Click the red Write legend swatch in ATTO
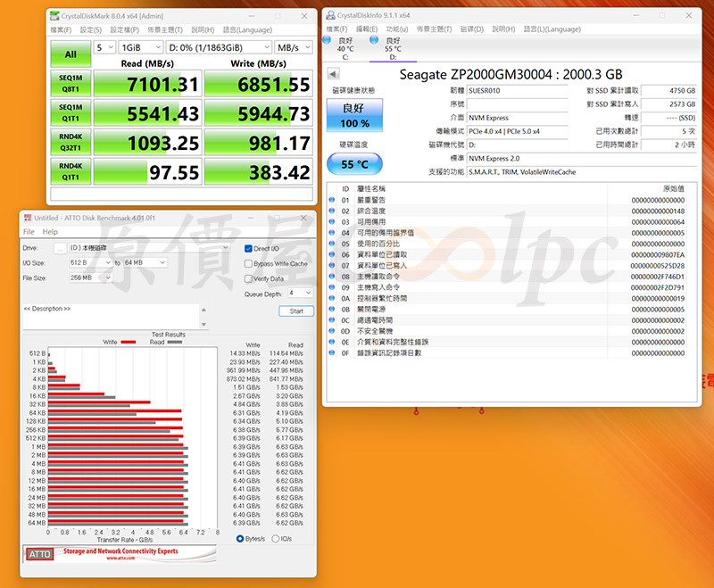The width and height of the screenshot is (714, 588). click(129, 343)
